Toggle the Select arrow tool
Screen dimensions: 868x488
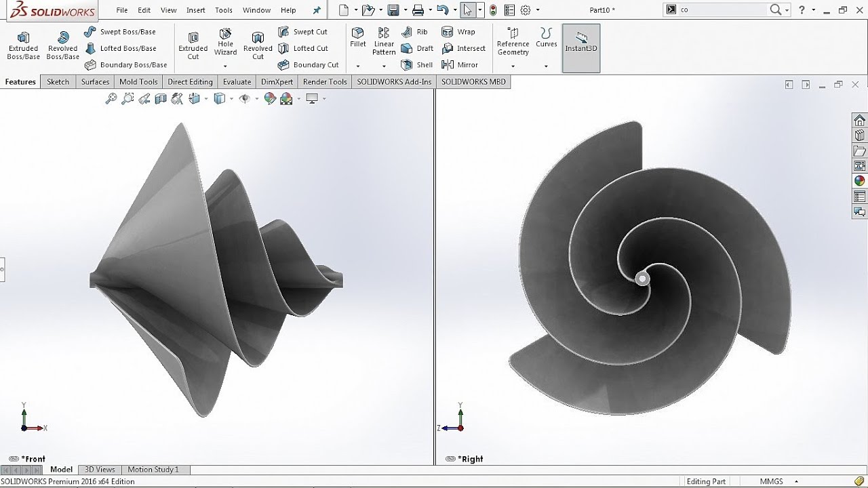(467, 10)
